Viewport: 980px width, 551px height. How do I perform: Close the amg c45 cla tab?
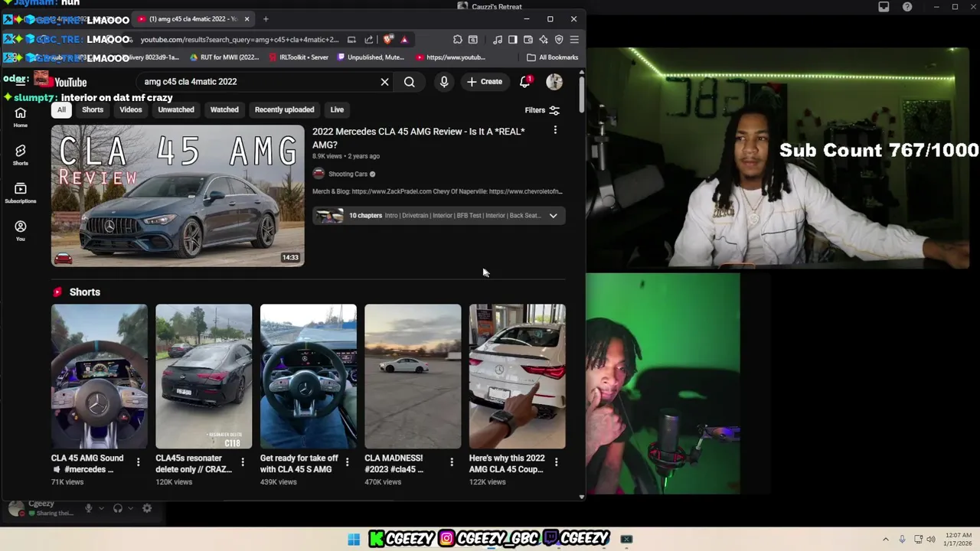(247, 19)
